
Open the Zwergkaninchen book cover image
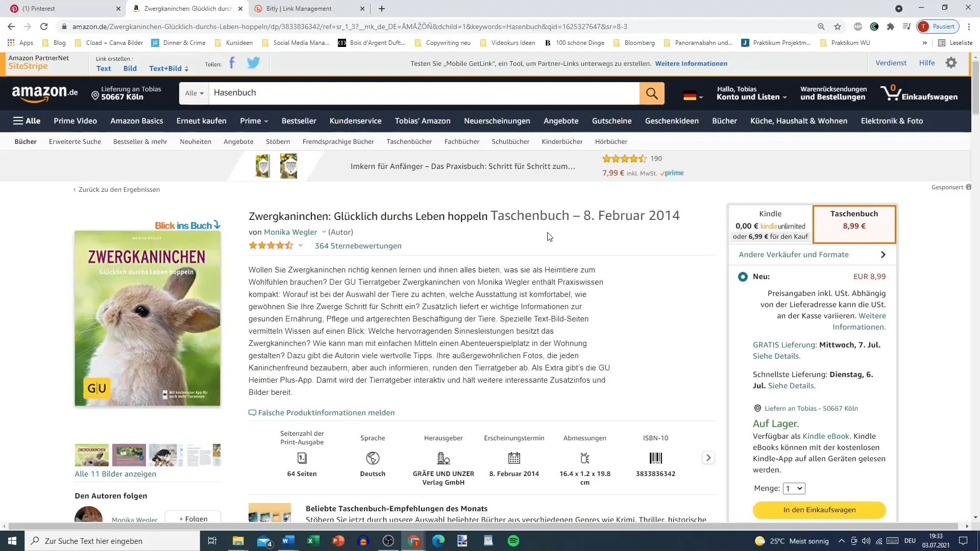tap(148, 318)
